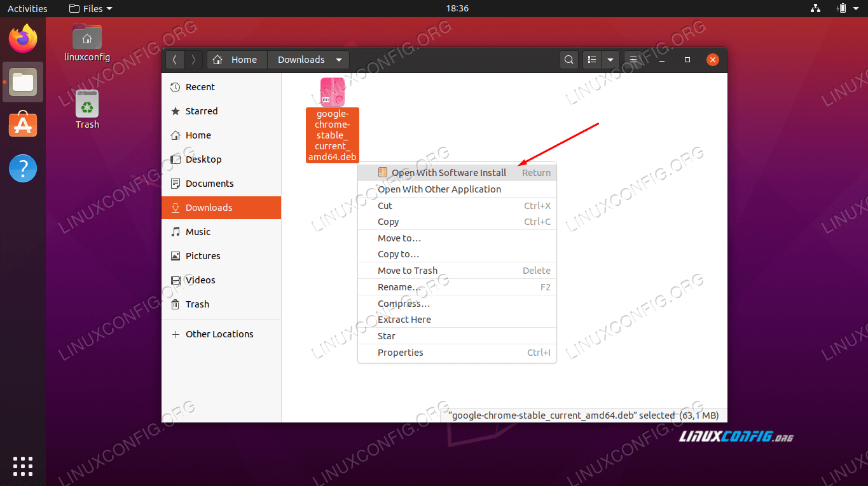The image size is (868, 486).
Task: Click the battery icon in top bar
Action: point(843,8)
